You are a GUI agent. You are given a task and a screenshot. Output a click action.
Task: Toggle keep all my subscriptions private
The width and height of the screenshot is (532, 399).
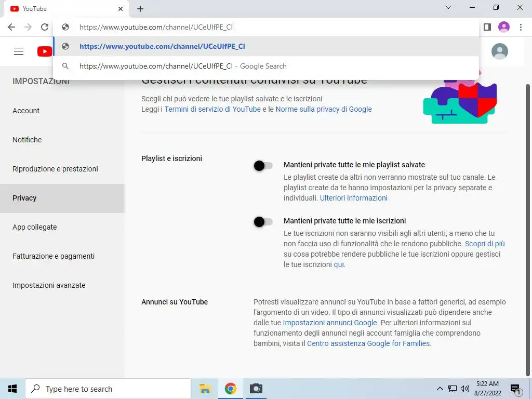(263, 222)
